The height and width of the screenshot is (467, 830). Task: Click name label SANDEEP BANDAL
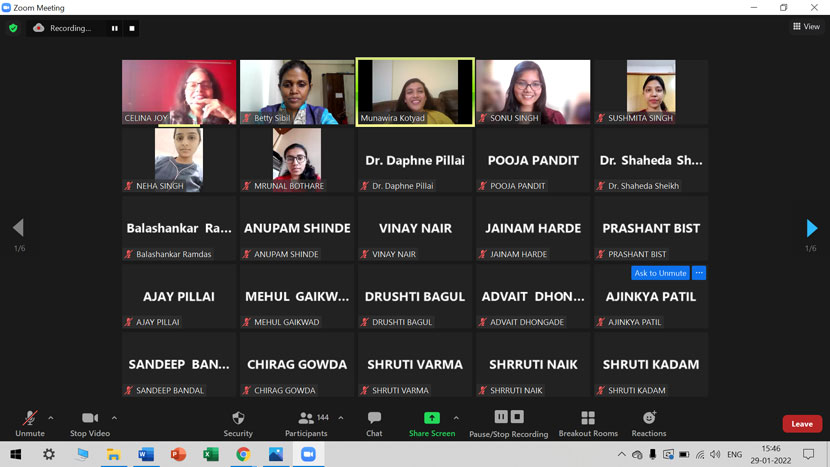click(x=170, y=390)
